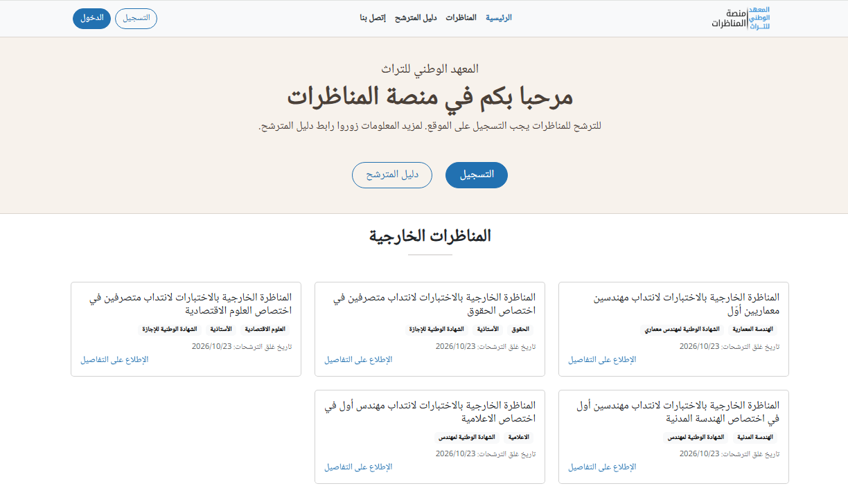Image resolution: width=848 pixels, height=504 pixels.
Task: Click the closing date in the الحقوق card
Action: 486,346
